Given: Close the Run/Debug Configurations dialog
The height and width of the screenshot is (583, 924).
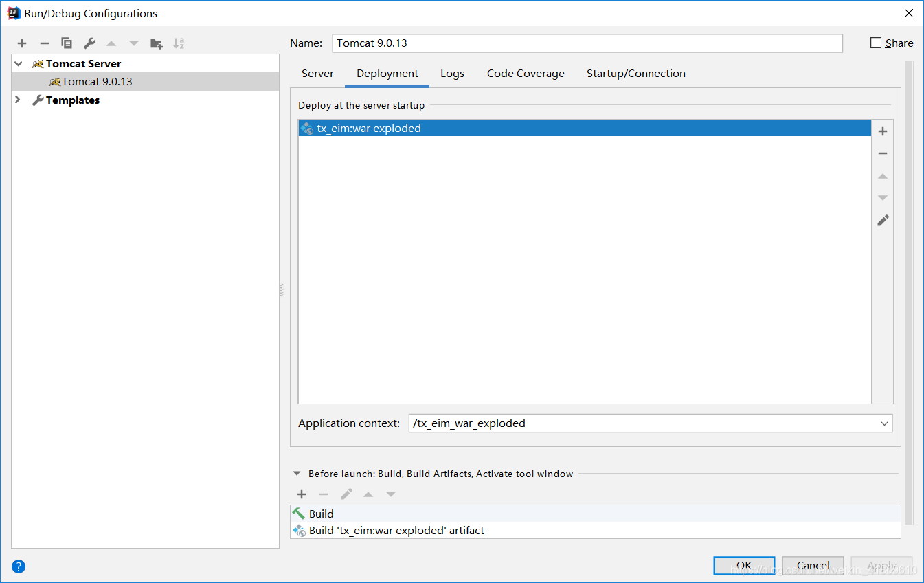Looking at the screenshot, I should click(908, 13).
